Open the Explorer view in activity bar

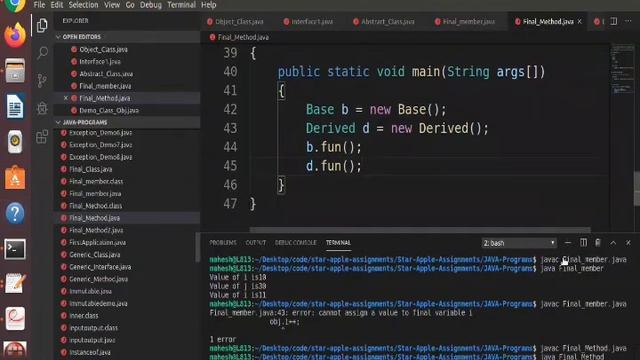pyautogui.click(x=42, y=25)
